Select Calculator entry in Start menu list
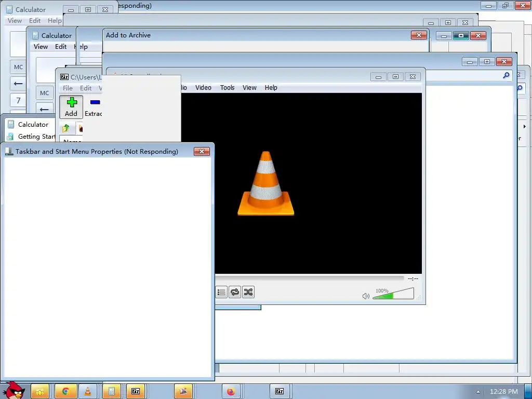Image resolution: width=532 pixels, height=399 pixels. [28, 125]
